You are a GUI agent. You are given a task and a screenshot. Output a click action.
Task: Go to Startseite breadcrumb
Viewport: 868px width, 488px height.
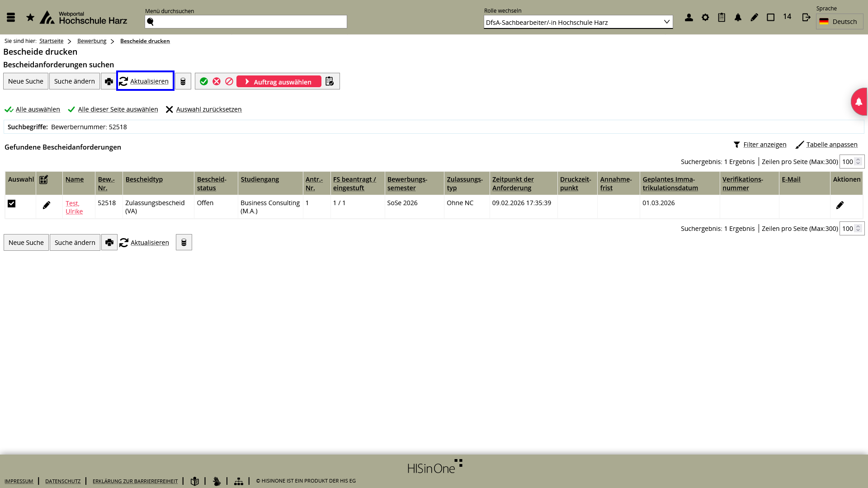coord(51,41)
